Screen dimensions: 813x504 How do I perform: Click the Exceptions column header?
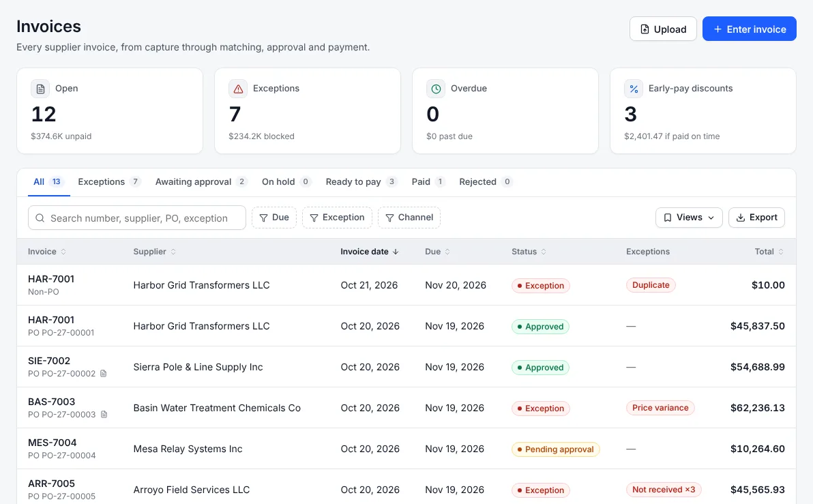[647, 252]
